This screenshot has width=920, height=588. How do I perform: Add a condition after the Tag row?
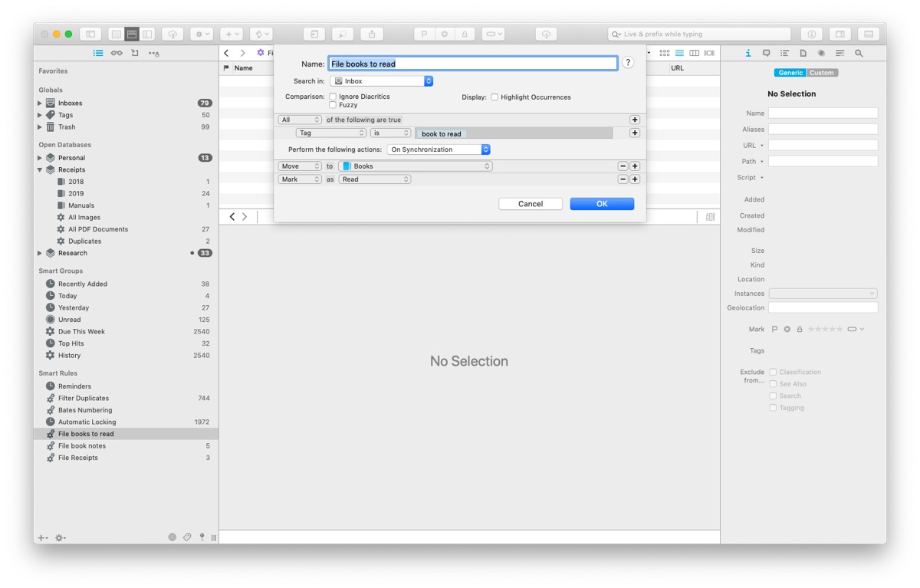click(x=635, y=133)
